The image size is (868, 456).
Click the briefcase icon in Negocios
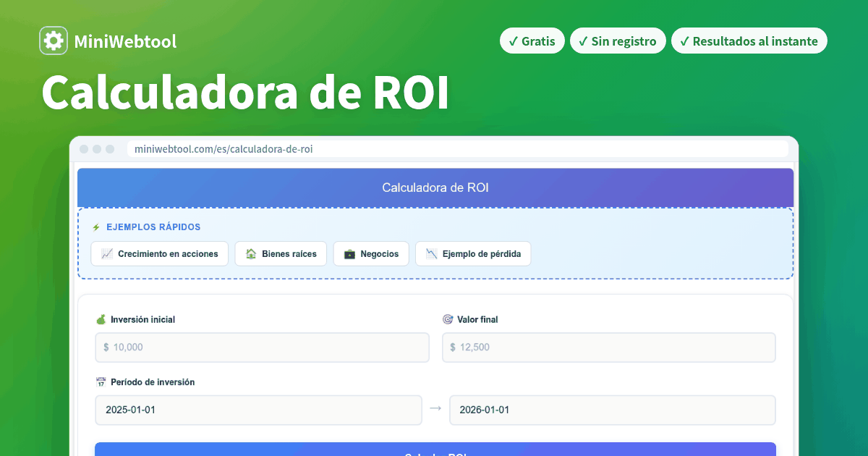click(x=349, y=254)
